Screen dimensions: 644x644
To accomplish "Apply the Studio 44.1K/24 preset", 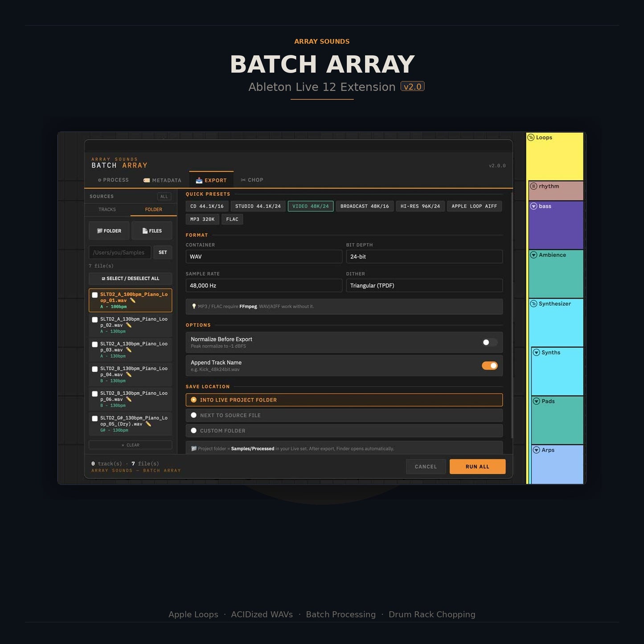I will (258, 206).
